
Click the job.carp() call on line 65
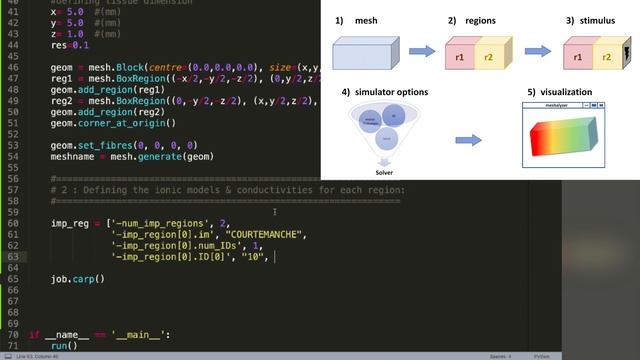(x=78, y=279)
